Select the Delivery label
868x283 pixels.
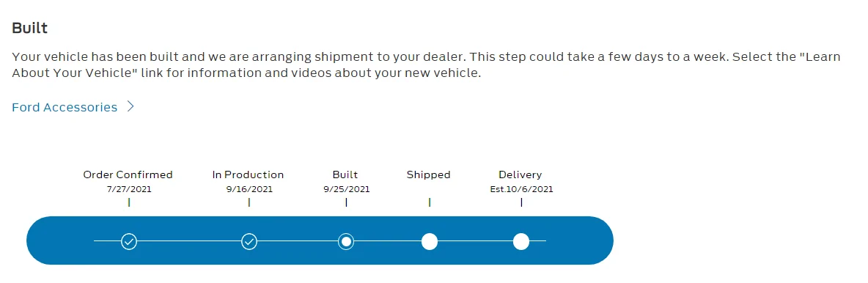coord(521,175)
